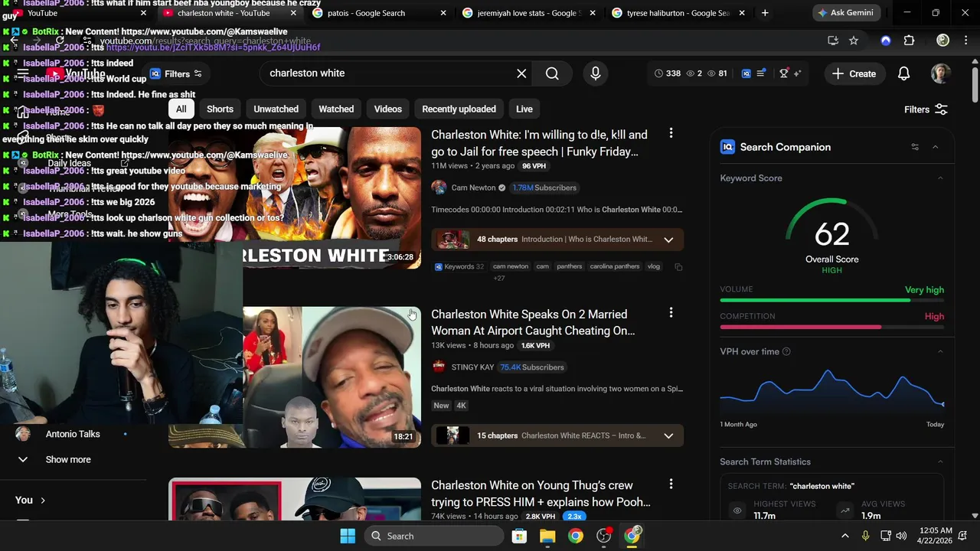Image resolution: width=980 pixels, height=551 pixels.
Task: Select the Recently uploaded chip
Action: click(459, 109)
